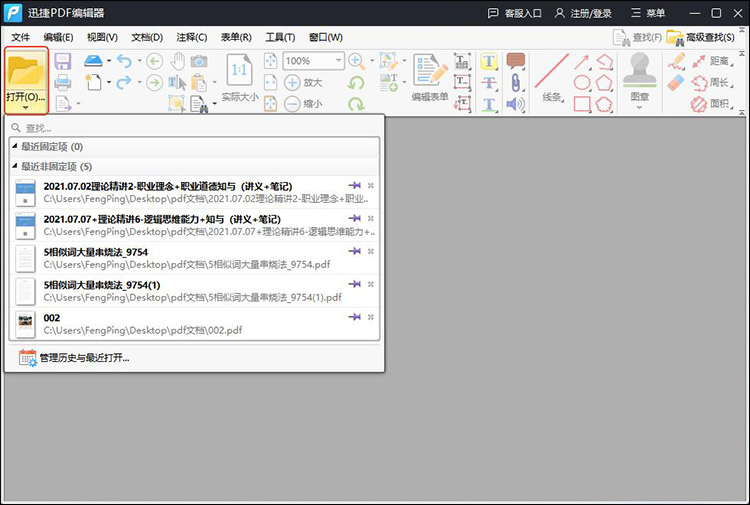Viewport: 750px width, 505px height.
Task: Select the Pencil freehand tool
Action: tap(676, 61)
